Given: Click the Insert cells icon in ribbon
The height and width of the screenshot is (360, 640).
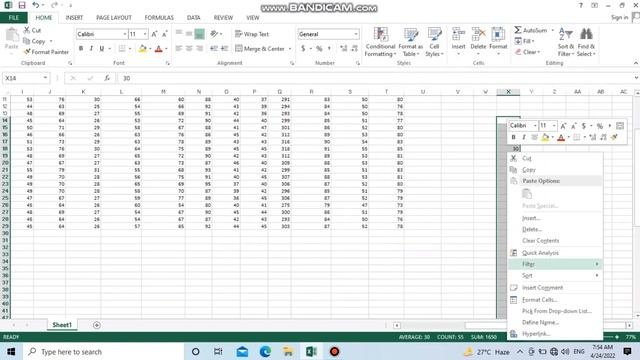Looking at the screenshot, I should coord(458,34).
